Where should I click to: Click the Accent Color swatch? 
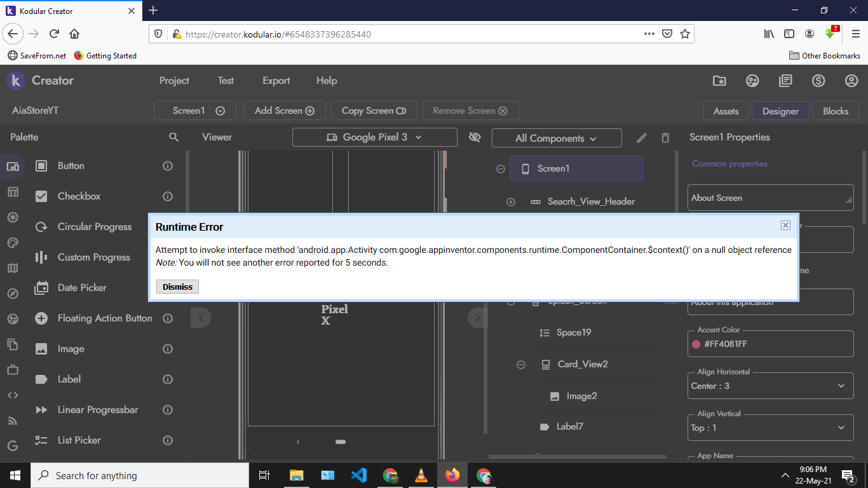[x=696, y=344]
